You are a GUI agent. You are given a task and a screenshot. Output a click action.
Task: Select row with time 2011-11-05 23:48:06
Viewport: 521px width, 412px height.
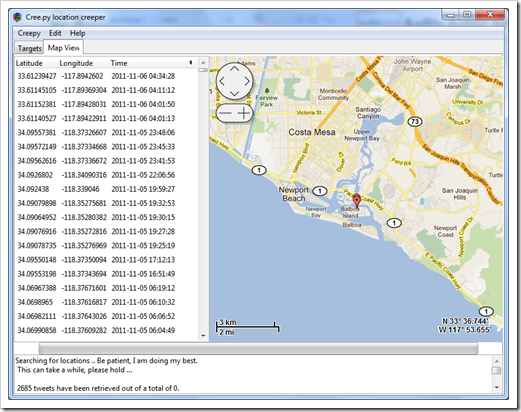tap(106, 133)
